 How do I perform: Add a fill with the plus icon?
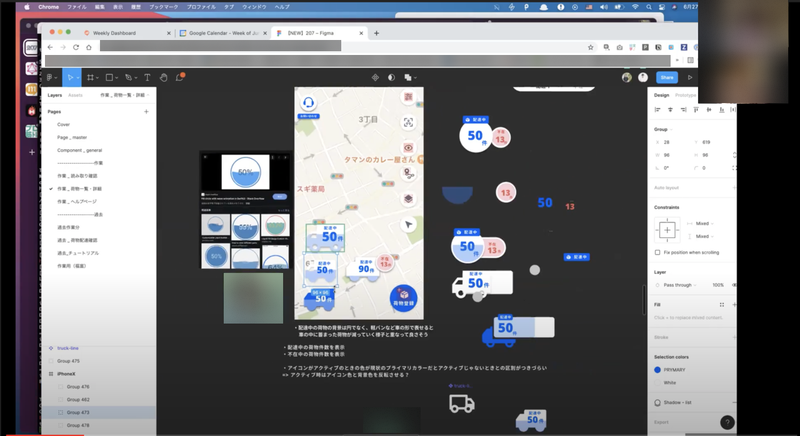click(x=734, y=304)
